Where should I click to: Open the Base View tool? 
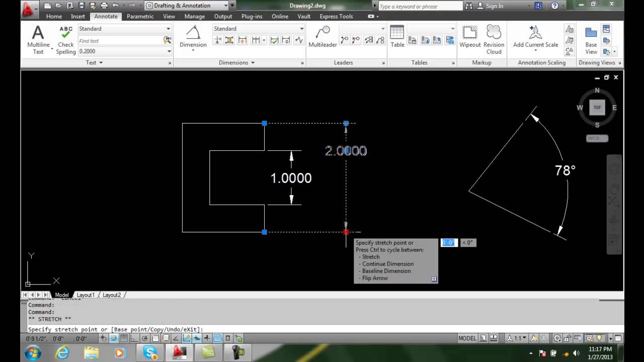tap(591, 40)
